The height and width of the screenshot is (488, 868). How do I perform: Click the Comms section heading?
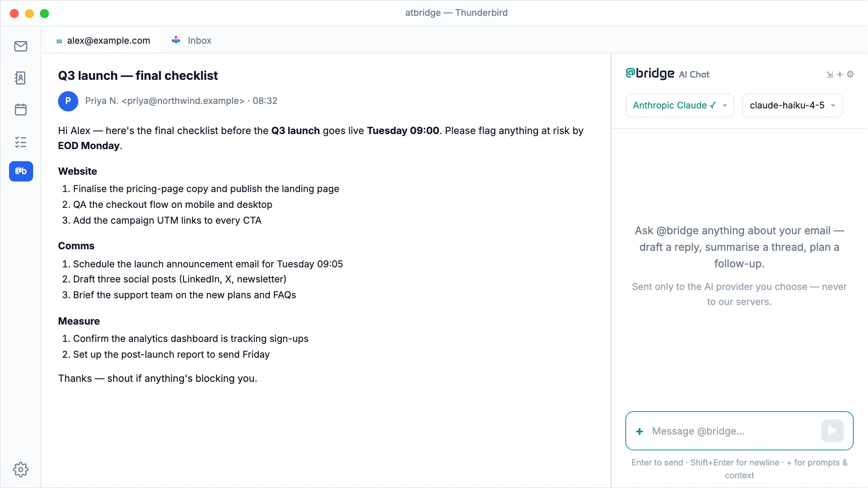click(76, 246)
